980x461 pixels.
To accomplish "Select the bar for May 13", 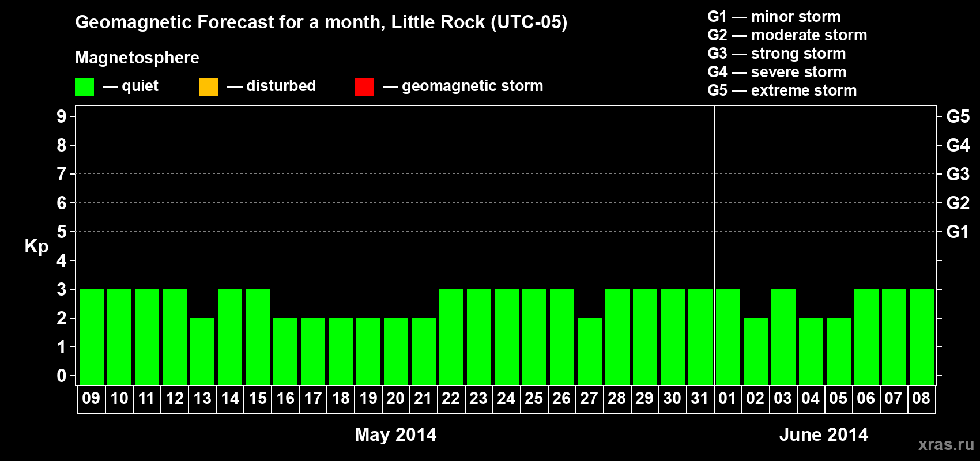I will pos(202,351).
